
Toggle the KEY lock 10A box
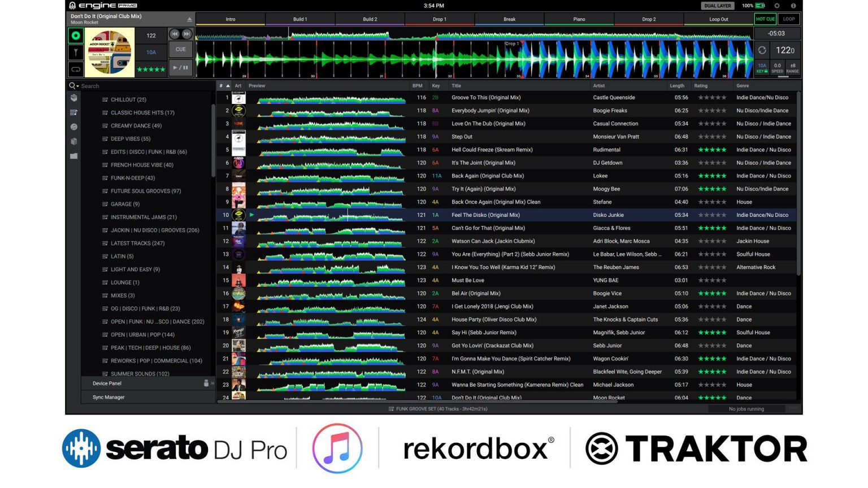click(x=762, y=68)
